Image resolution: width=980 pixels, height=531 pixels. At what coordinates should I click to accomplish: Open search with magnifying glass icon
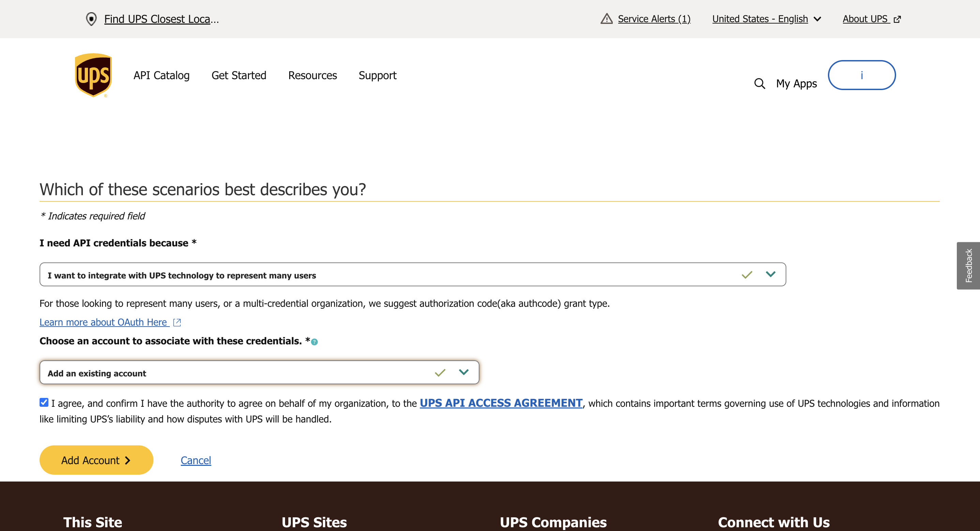tap(759, 83)
